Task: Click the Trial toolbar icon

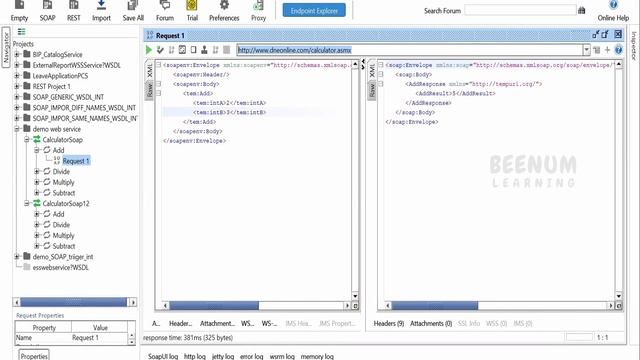Action: click(x=192, y=11)
